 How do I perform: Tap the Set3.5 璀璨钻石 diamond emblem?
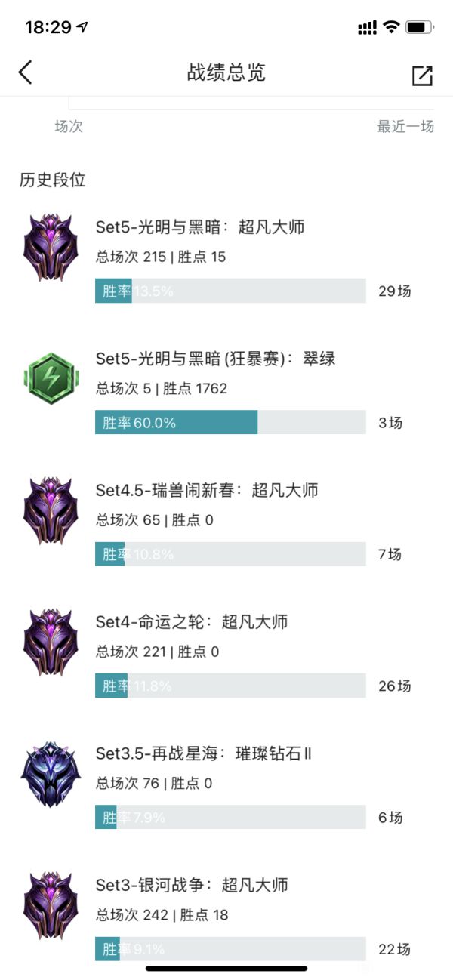(x=51, y=774)
